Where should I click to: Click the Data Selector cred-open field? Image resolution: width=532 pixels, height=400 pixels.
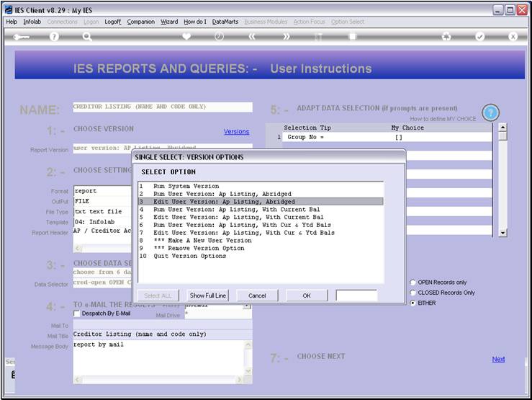[102, 283]
